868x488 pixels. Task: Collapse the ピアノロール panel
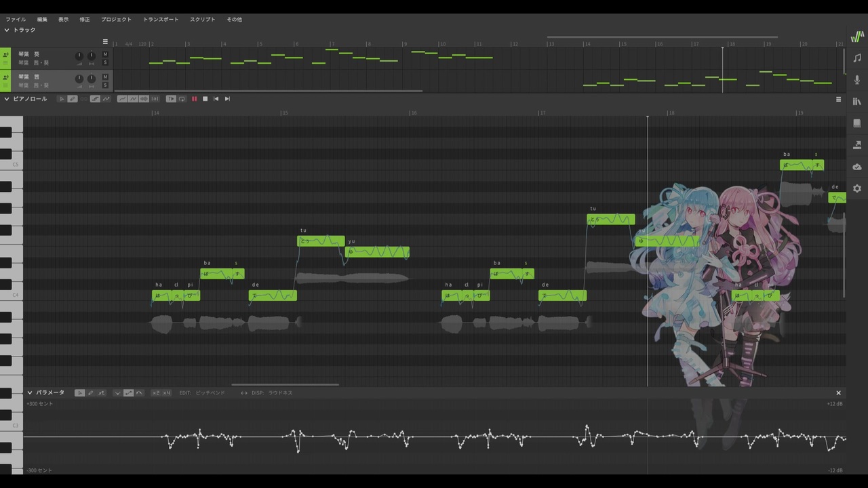click(7, 99)
